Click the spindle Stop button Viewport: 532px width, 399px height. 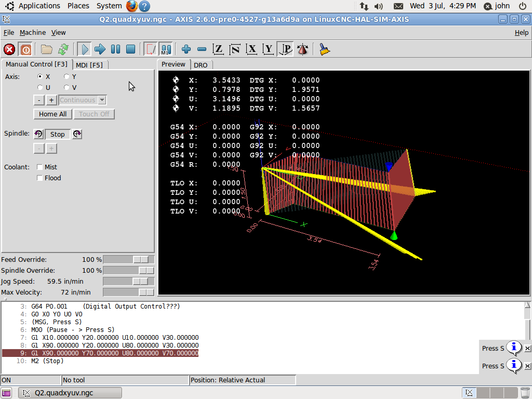pyautogui.click(x=57, y=135)
